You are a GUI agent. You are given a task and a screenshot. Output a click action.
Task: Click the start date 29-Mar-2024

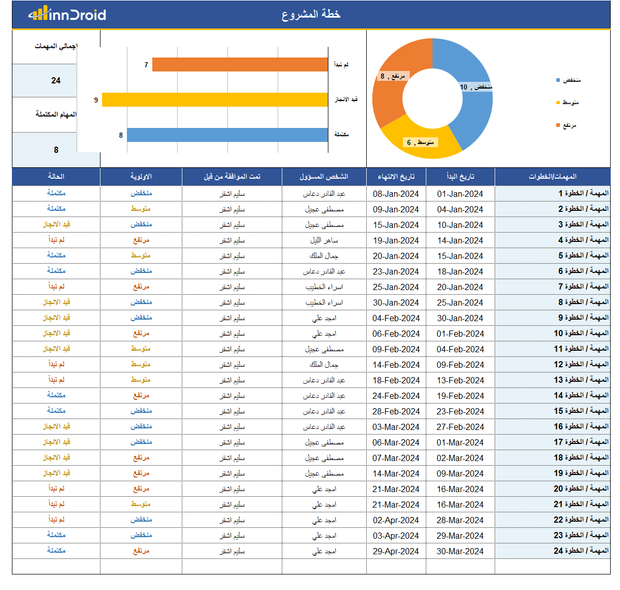[x=460, y=536]
